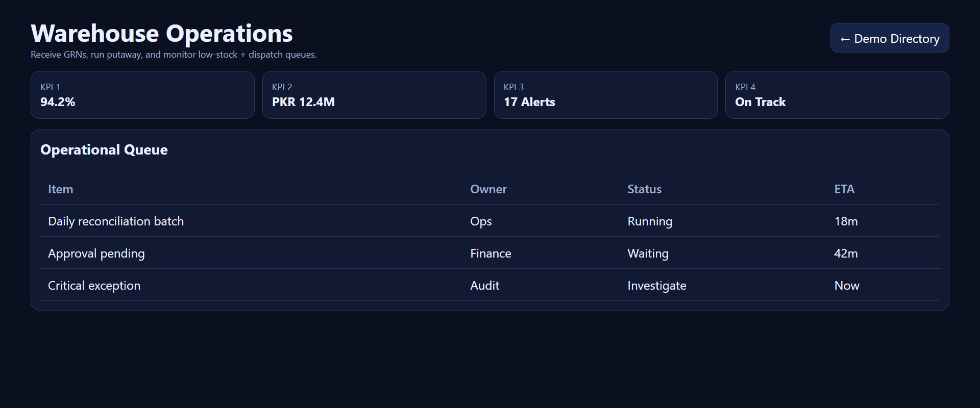
Task: Click the Ops owner cell
Action: (x=481, y=221)
